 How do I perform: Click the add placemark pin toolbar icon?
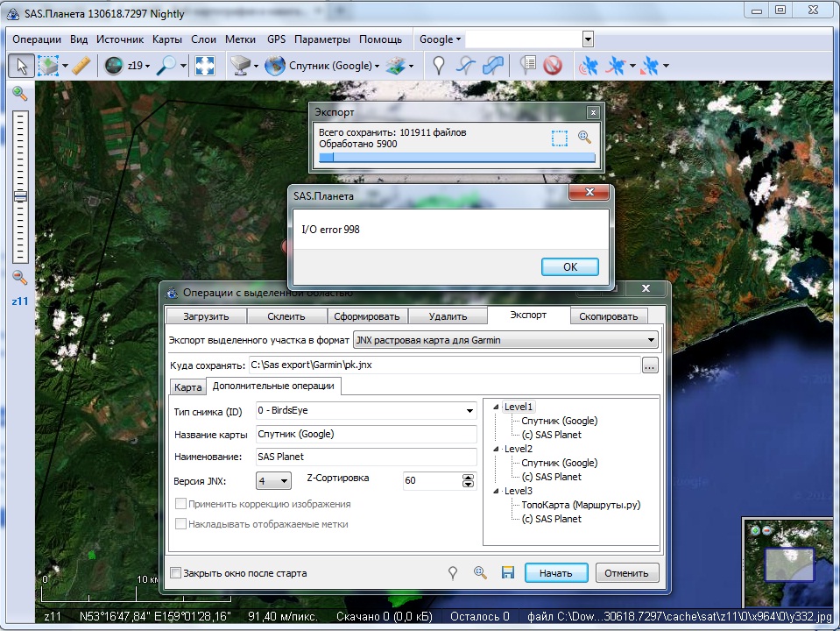439,66
